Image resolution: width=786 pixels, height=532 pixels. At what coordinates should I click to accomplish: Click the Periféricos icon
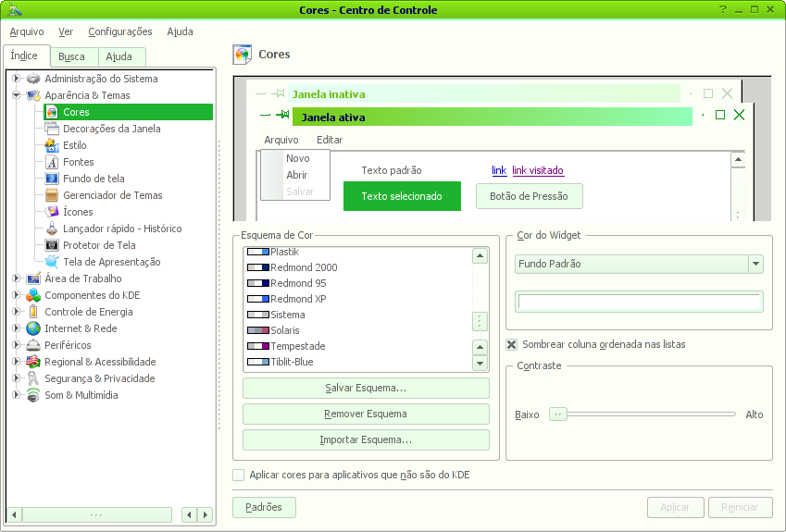pyautogui.click(x=33, y=345)
